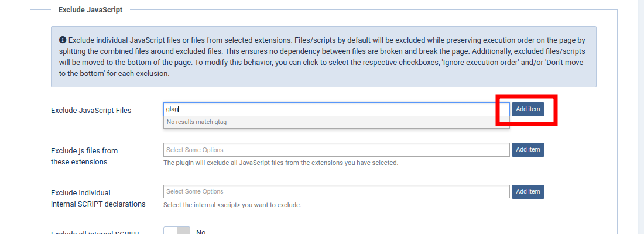Click the 'plugin will exclude all JavaScript' hint

pos(281,163)
